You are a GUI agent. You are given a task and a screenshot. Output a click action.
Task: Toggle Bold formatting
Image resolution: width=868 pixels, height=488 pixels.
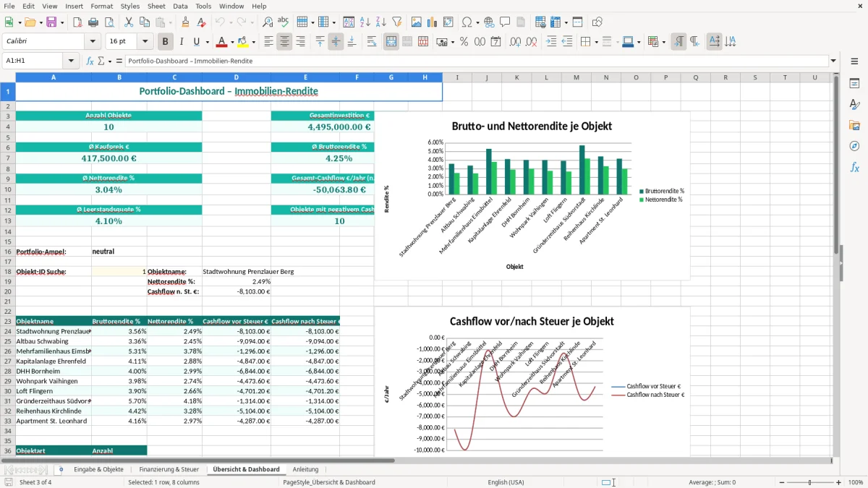(166, 42)
